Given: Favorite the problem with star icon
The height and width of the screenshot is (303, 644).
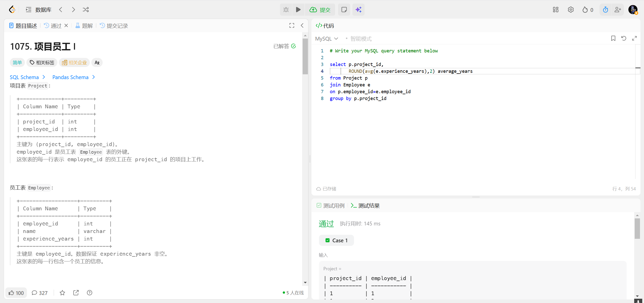Looking at the screenshot, I should pyautogui.click(x=62, y=293).
